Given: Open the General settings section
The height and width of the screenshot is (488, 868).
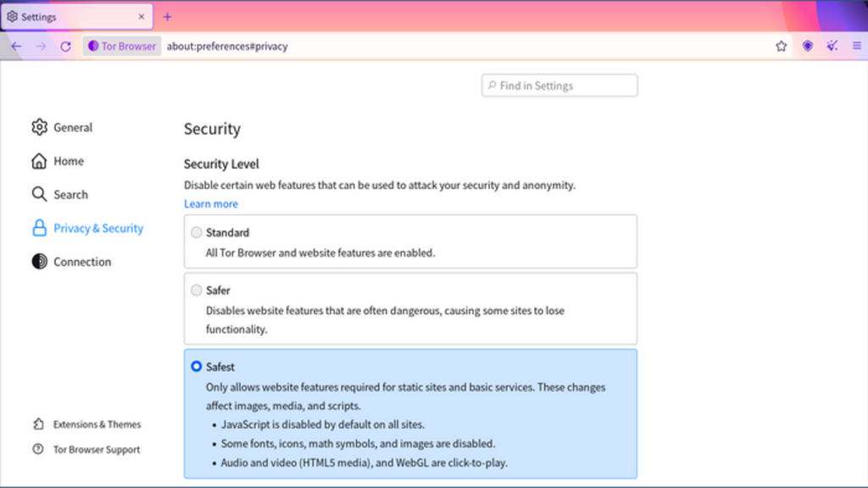Looking at the screenshot, I should [x=39, y=127].
